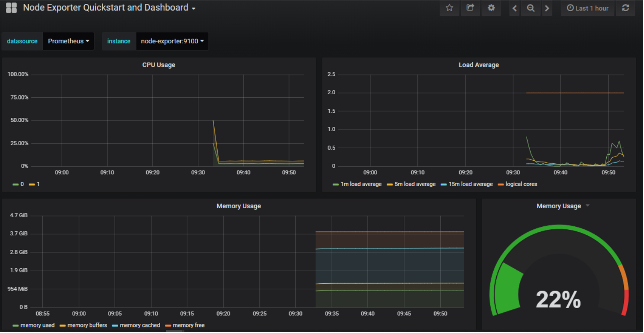Image resolution: width=644 pixels, height=333 pixels.
Task: Click the 954 MiB memory axis label
Action: pyautogui.click(x=18, y=289)
